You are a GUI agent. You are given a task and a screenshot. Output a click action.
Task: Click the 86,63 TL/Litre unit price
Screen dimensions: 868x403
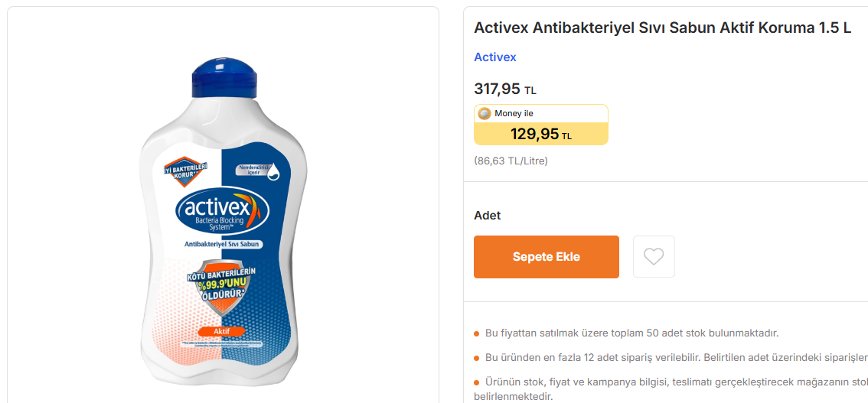(x=511, y=161)
